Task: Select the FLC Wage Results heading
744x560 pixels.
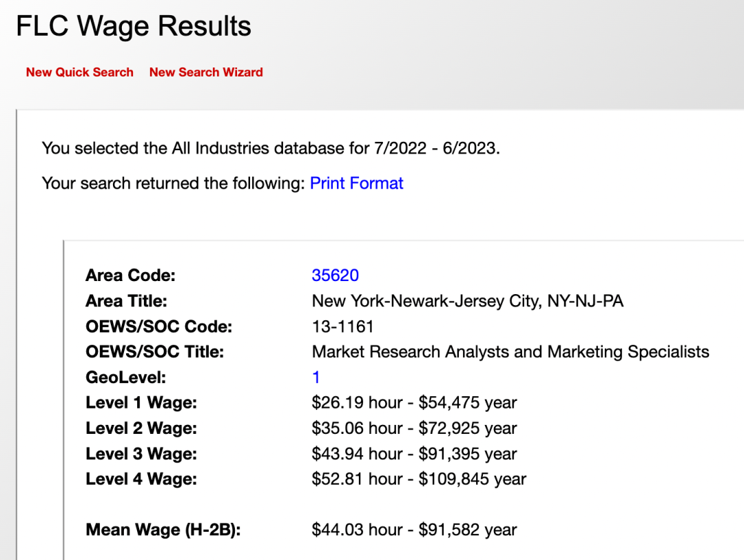Action: pos(134,25)
